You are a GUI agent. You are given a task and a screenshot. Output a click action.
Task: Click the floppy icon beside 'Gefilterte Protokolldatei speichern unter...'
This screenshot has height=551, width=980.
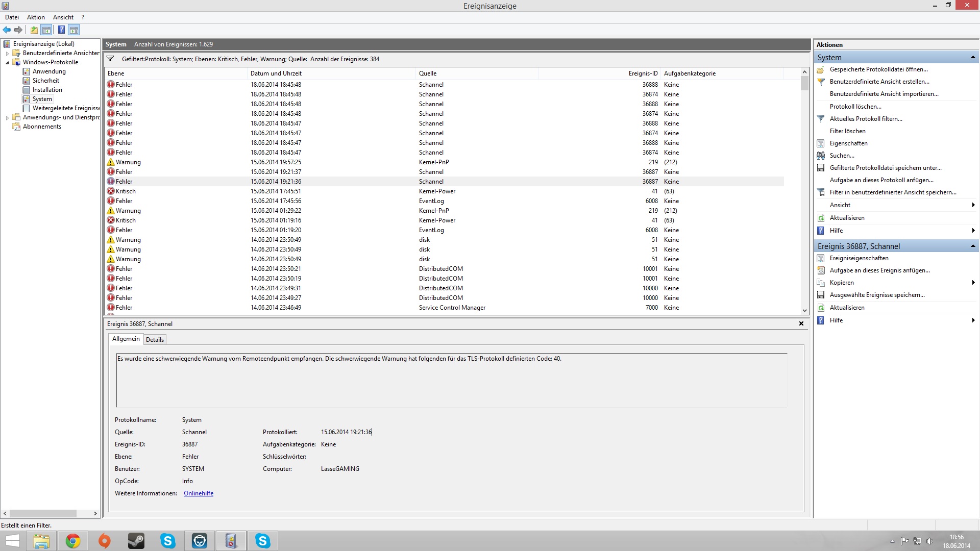tap(821, 168)
